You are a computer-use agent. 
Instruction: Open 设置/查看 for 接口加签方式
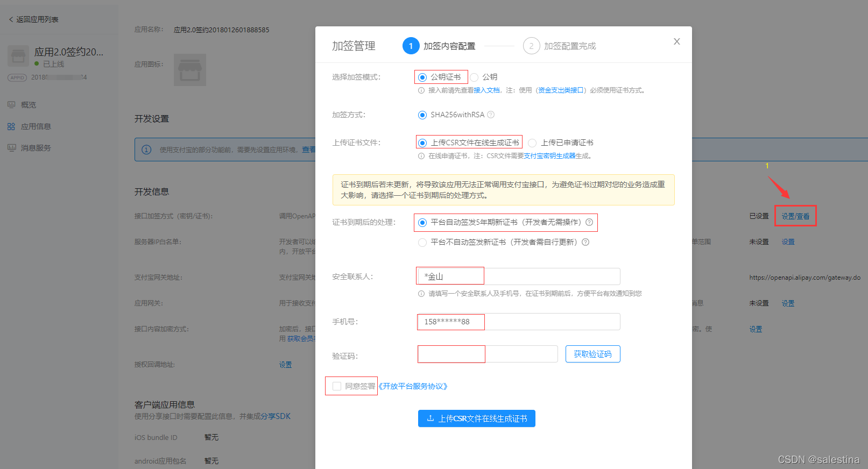[x=795, y=216]
